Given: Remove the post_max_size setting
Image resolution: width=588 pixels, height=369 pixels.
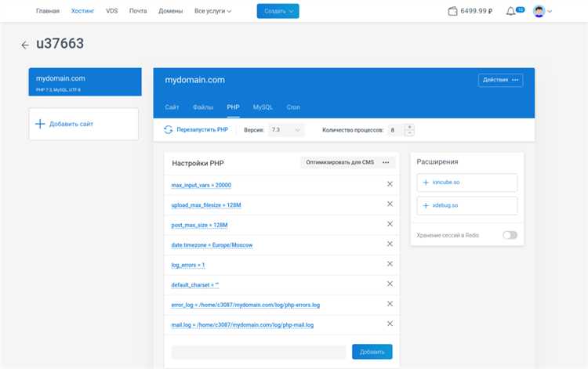Looking at the screenshot, I should pos(390,224).
